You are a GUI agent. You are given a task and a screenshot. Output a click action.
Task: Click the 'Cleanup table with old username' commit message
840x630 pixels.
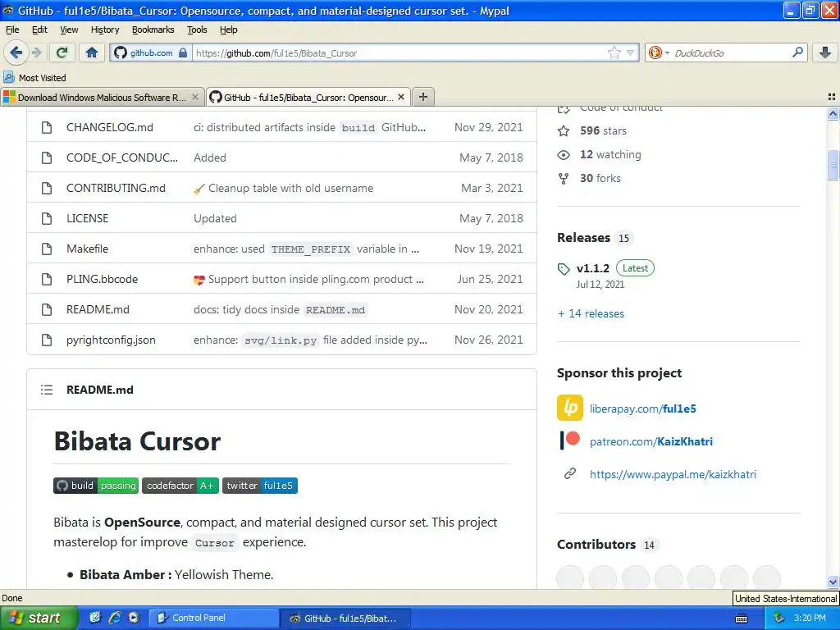pyautogui.click(x=291, y=188)
